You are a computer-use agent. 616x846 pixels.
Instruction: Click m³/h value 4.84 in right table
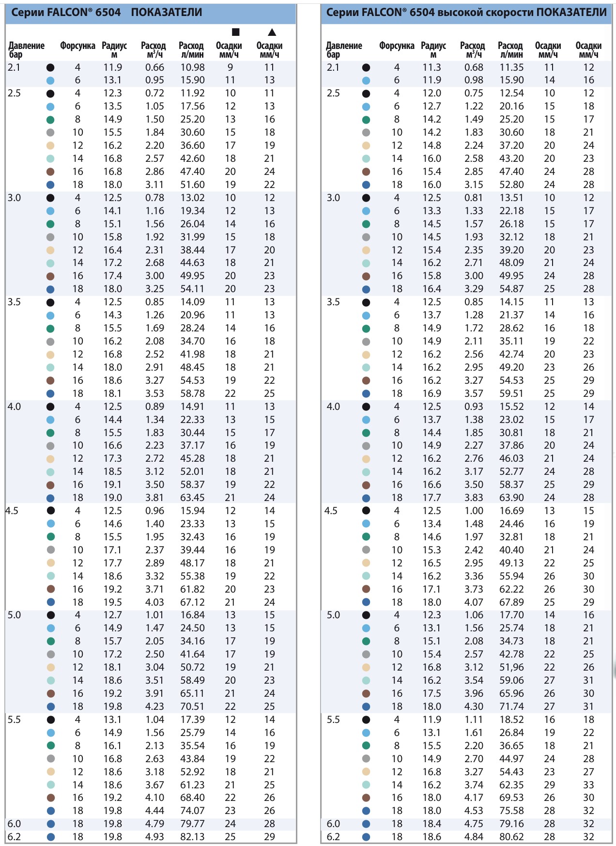(x=474, y=837)
